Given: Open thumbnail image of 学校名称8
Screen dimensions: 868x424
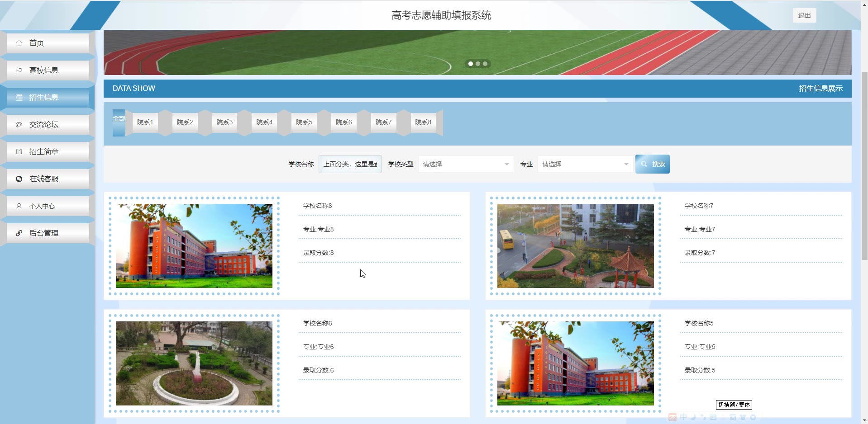Looking at the screenshot, I should point(194,246).
